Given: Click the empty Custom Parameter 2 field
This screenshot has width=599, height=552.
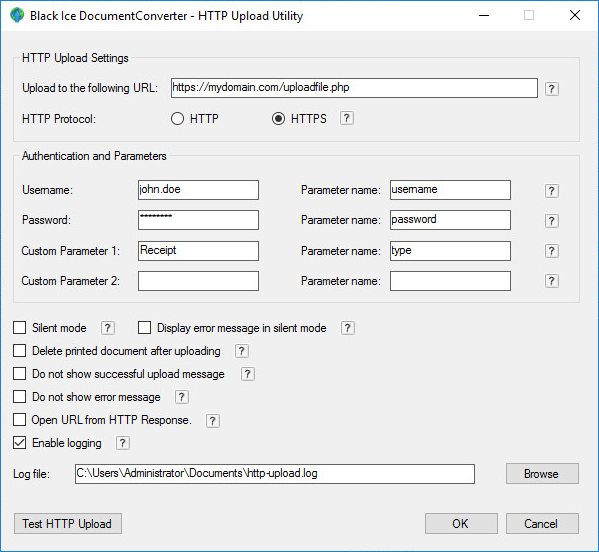Looking at the screenshot, I should 198,281.
